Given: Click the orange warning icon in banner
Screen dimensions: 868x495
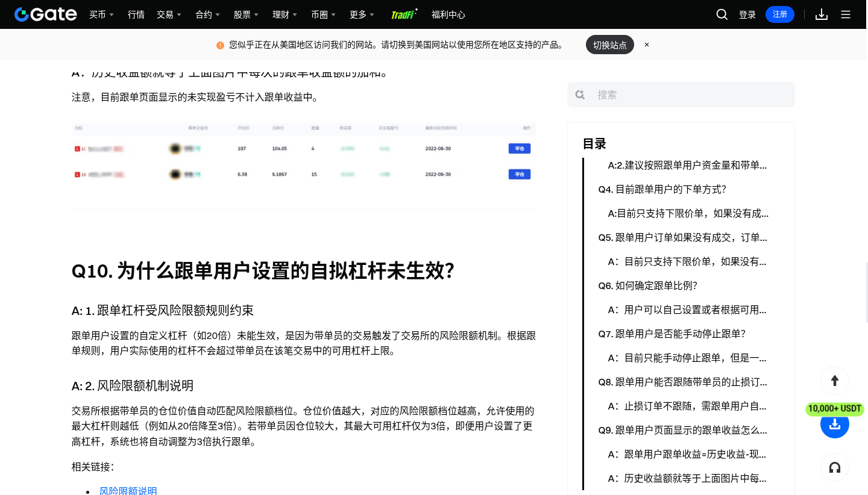Looking at the screenshot, I should (x=220, y=45).
